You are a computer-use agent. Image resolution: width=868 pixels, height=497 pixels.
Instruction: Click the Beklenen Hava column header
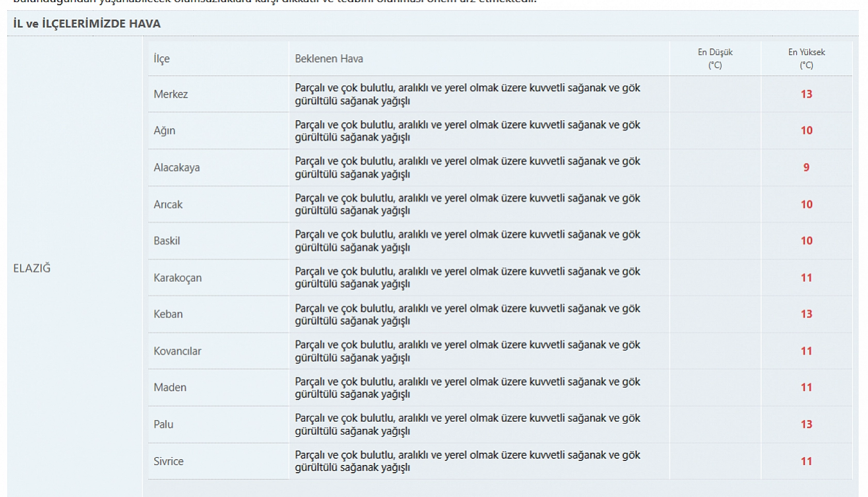coord(329,59)
